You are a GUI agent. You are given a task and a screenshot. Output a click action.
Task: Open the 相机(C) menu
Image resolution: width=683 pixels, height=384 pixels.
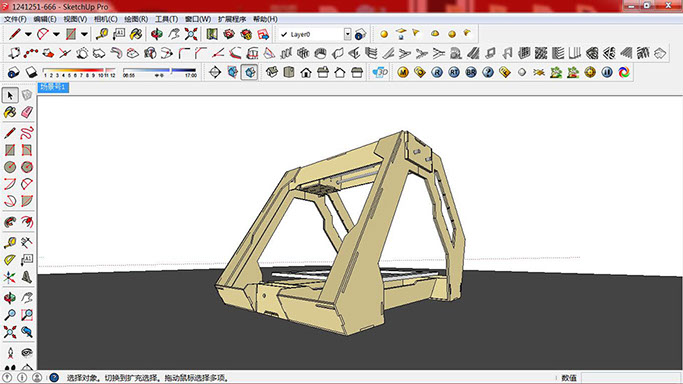click(x=106, y=19)
